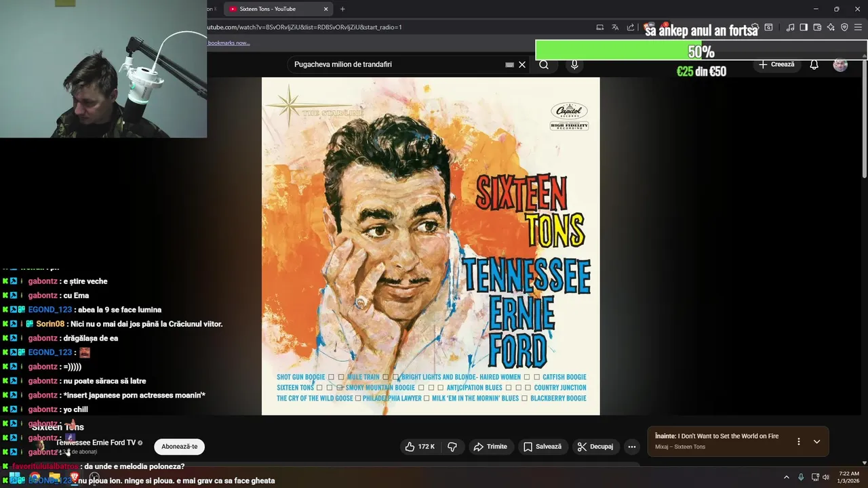
Task: Click chat message 'abea la 9 se face lumina'
Action: click(x=119, y=310)
